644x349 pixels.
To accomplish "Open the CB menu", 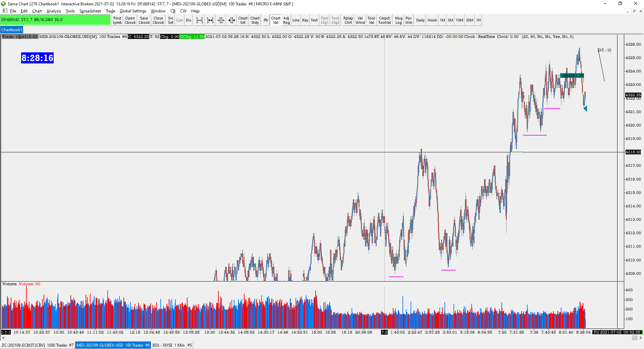I will click(173, 11).
